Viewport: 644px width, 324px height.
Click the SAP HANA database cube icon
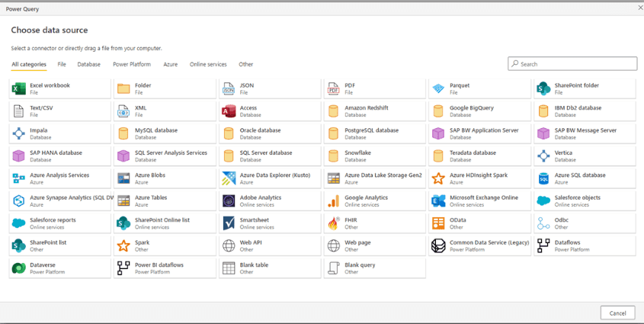tap(19, 156)
